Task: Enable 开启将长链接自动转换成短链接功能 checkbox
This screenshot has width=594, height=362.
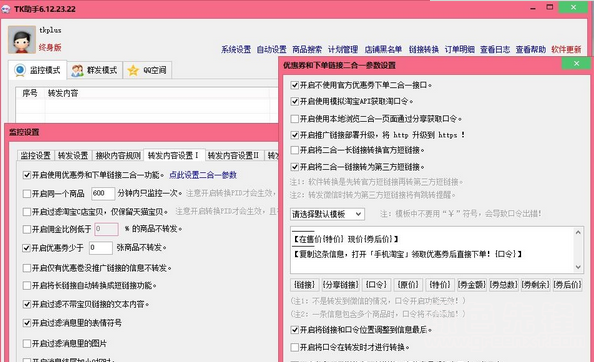Action: pyautogui.click(x=27, y=285)
